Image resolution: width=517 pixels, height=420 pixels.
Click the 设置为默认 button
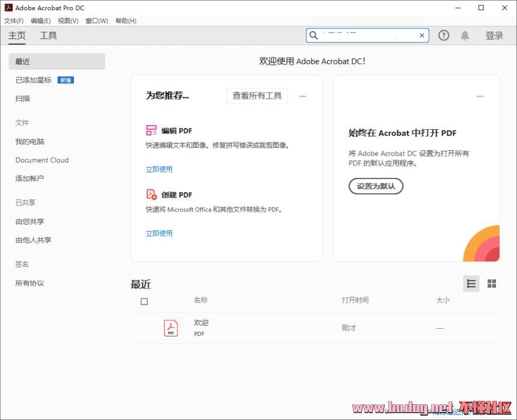click(376, 186)
